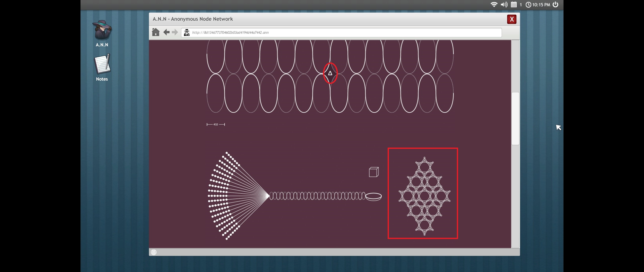Click the small cube outline icon

(x=374, y=172)
